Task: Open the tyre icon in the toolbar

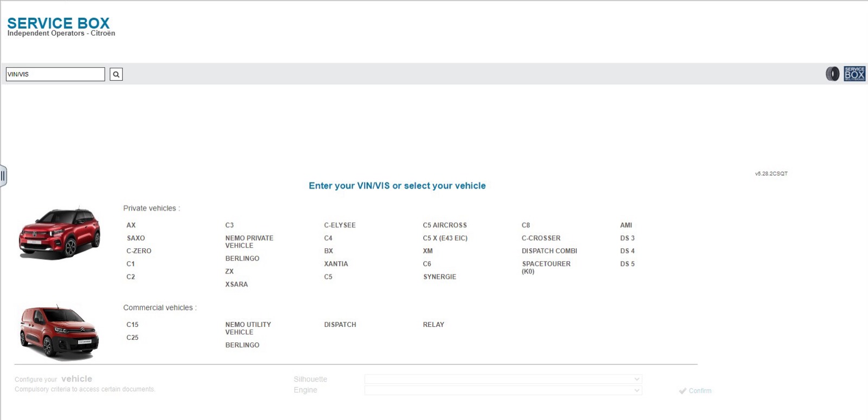Action: click(832, 74)
